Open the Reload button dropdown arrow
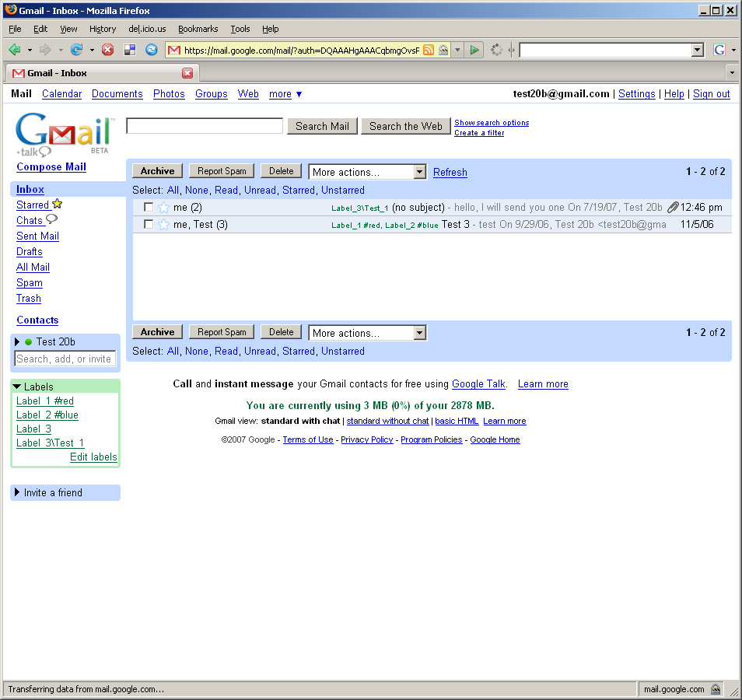Image resolution: width=742 pixels, height=700 pixels. (92, 50)
